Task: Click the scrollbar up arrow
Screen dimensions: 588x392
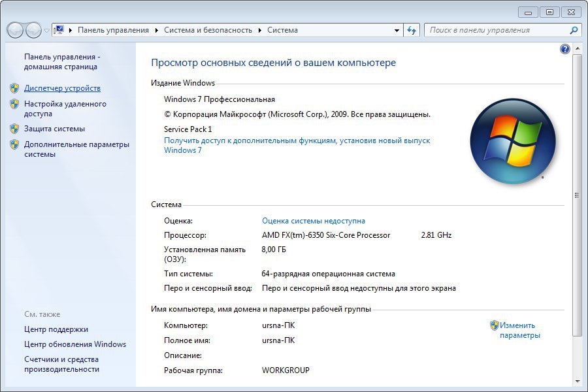Action: pos(577,49)
